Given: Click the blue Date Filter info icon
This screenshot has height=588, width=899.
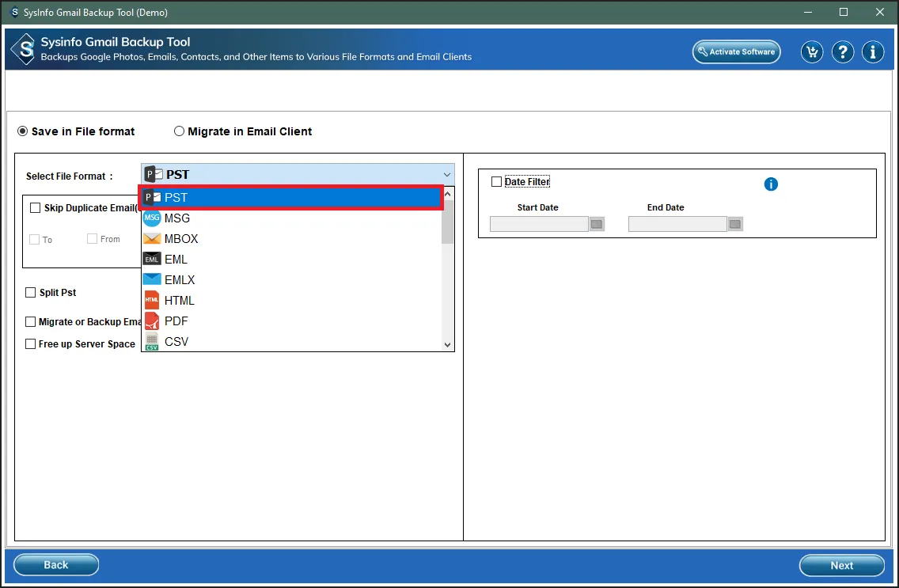Looking at the screenshot, I should (x=771, y=184).
